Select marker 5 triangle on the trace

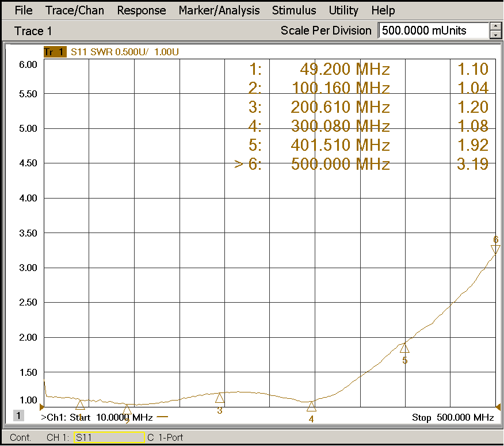pyautogui.click(x=404, y=348)
